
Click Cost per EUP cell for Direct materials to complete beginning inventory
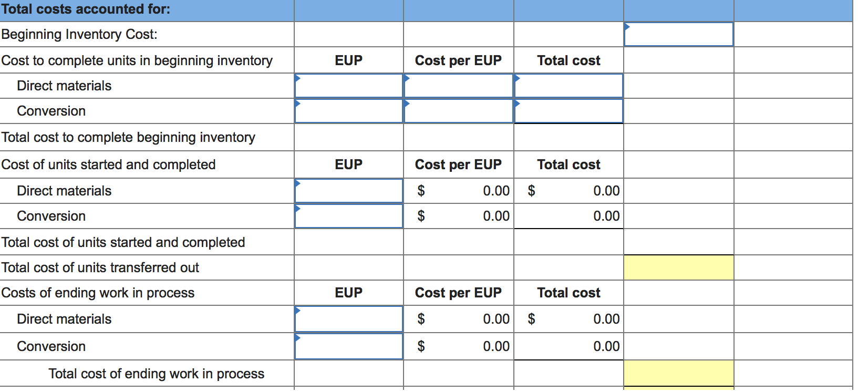459,86
